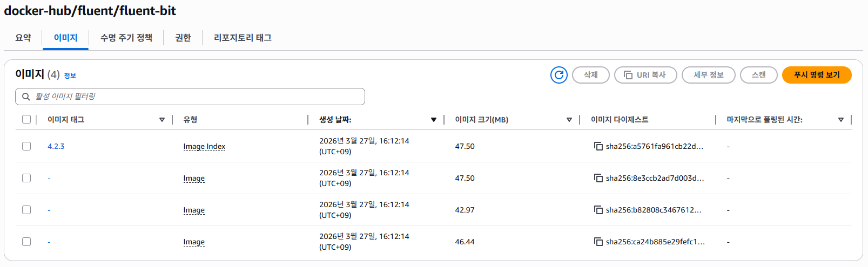Click the URI 복사 button
The image size is (868, 267).
pos(645,75)
